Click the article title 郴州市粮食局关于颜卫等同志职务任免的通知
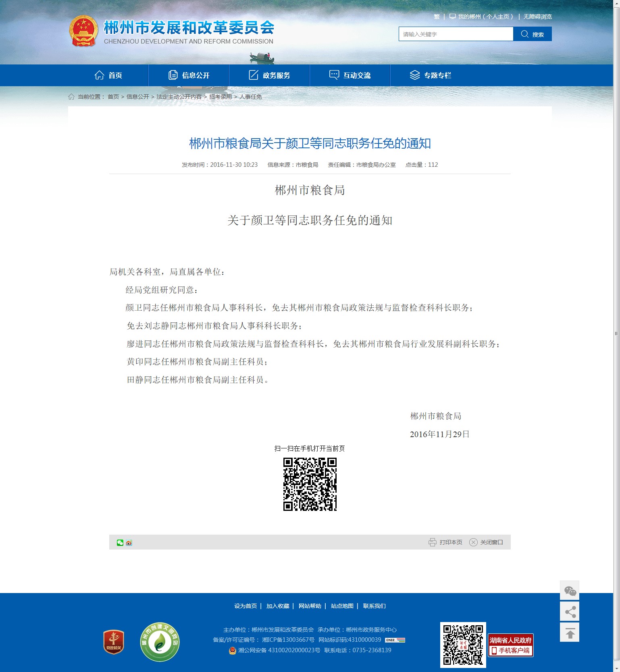Viewport: 620px width, 672px height. [310, 143]
